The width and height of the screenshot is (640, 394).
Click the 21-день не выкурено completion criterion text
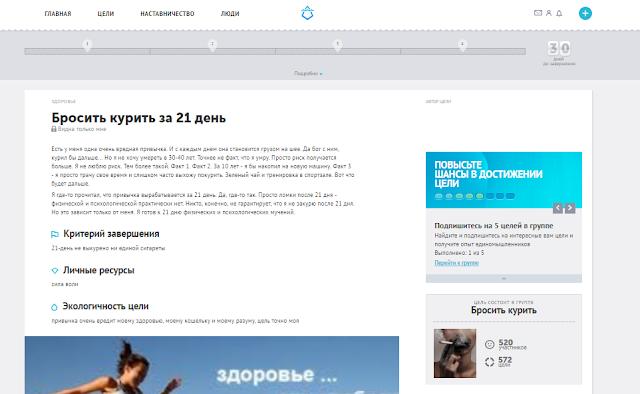click(x=108, y=248)
